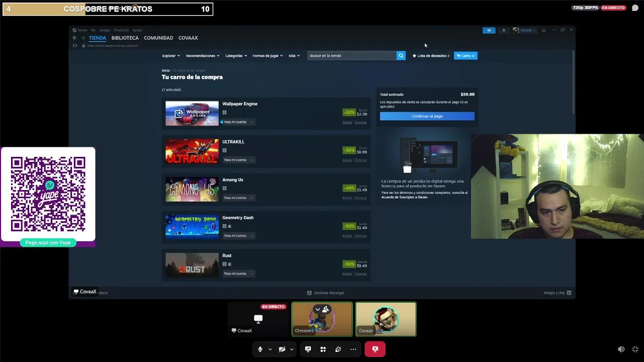Viewport: 644px width, 362px height.
Task: Switch to the BIBLIOTECA tab
Action: [125, 38]
